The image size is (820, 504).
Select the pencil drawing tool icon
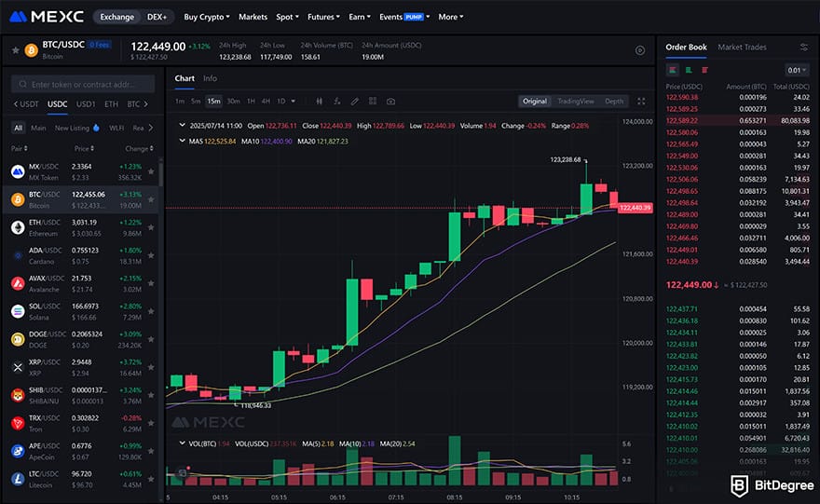[355, 102]
